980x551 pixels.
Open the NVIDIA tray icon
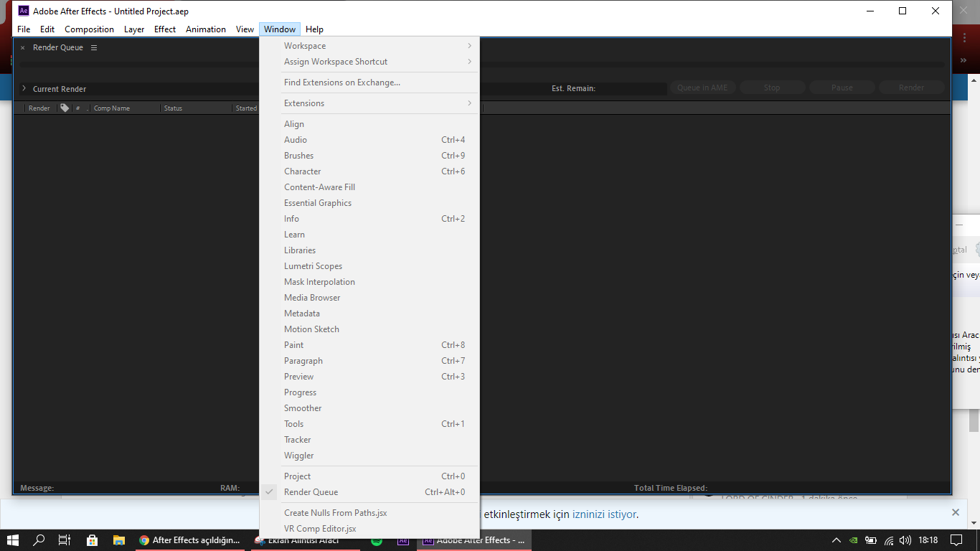854,540
